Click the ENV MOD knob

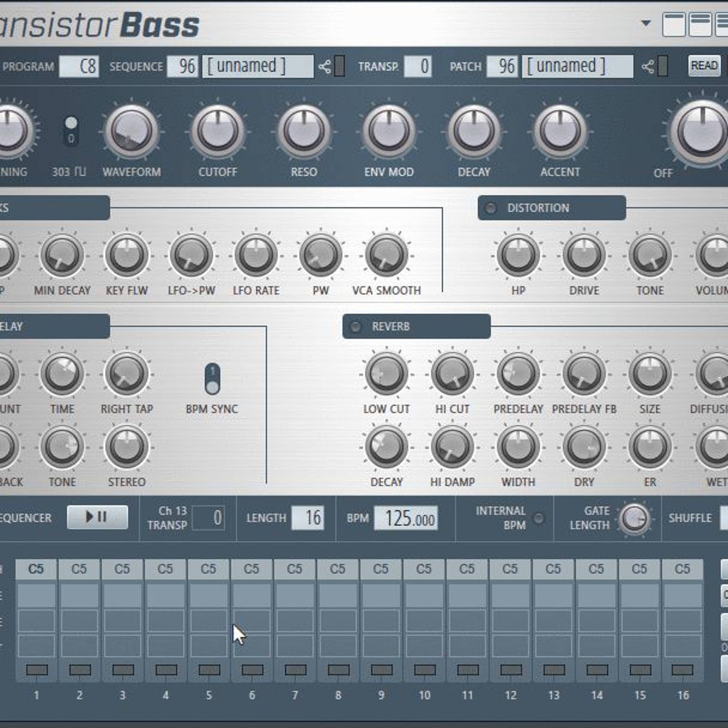point(389,132)
